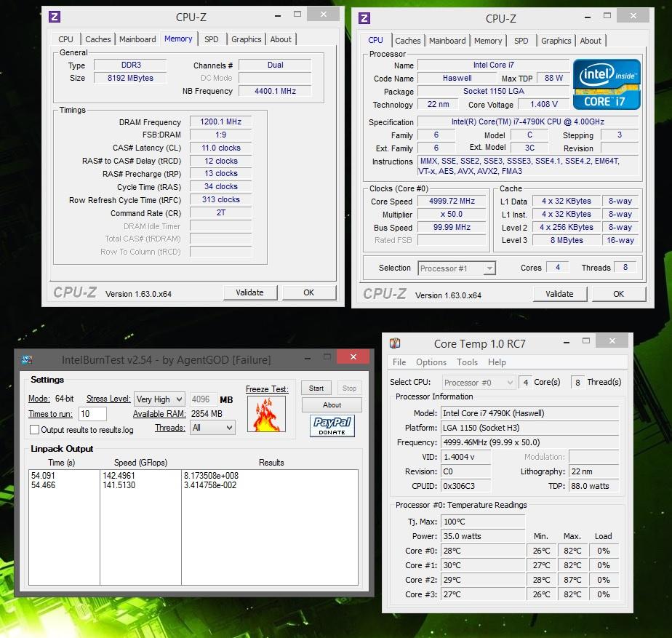This screenshot has width=672, height=638.
Task: Click the Time (s) column header
Action: pyautogui.click(x=61, y=463)
